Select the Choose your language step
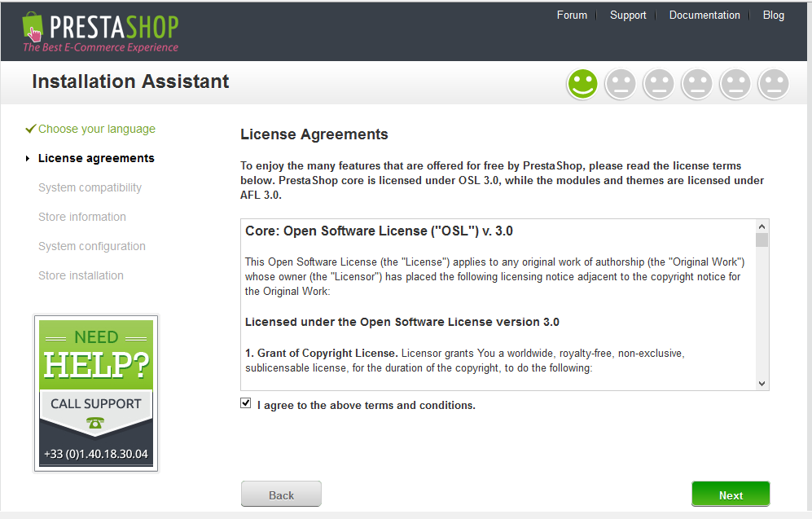This screenshot has height=519, width=812. [x=97, y=129]
